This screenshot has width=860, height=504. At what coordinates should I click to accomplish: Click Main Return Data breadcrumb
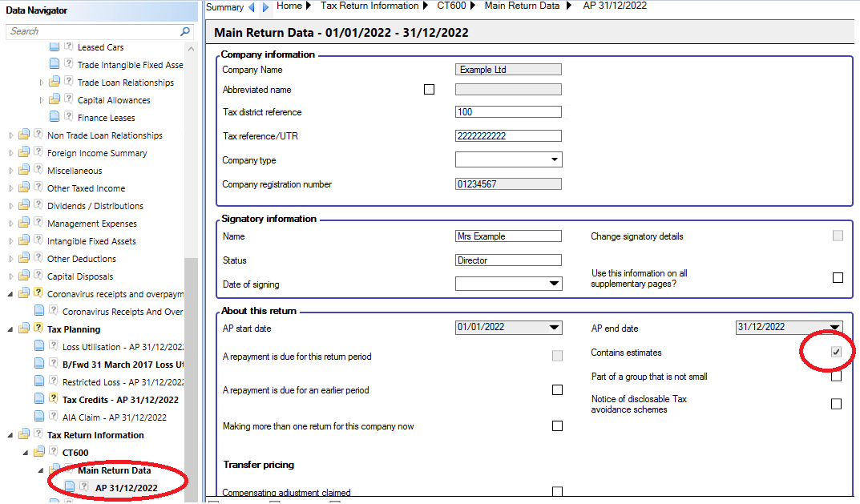[x=522, y=6]
